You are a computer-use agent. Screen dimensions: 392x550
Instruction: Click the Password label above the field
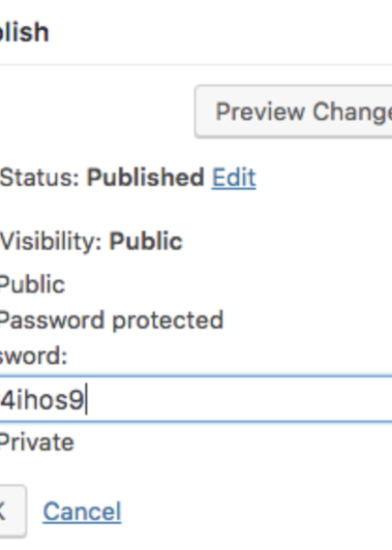tap(33, 356)
